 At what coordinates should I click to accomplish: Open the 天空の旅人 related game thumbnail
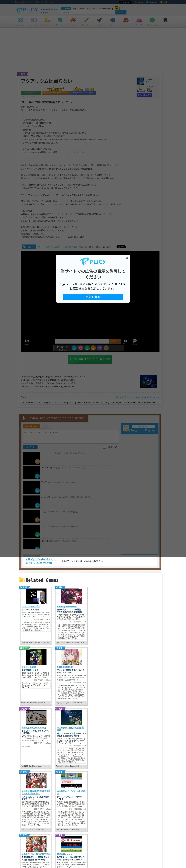(x=71, y=781)
